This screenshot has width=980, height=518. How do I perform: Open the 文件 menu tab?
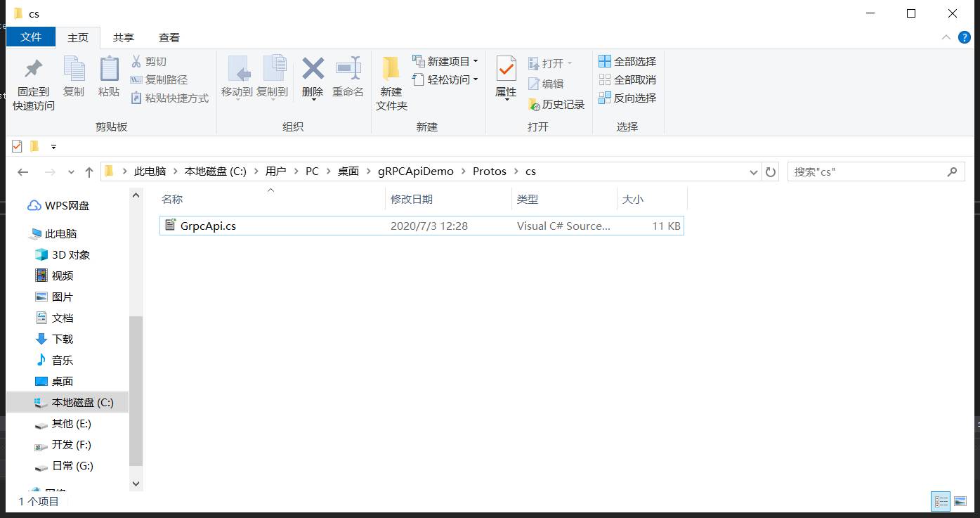point(31,37)
